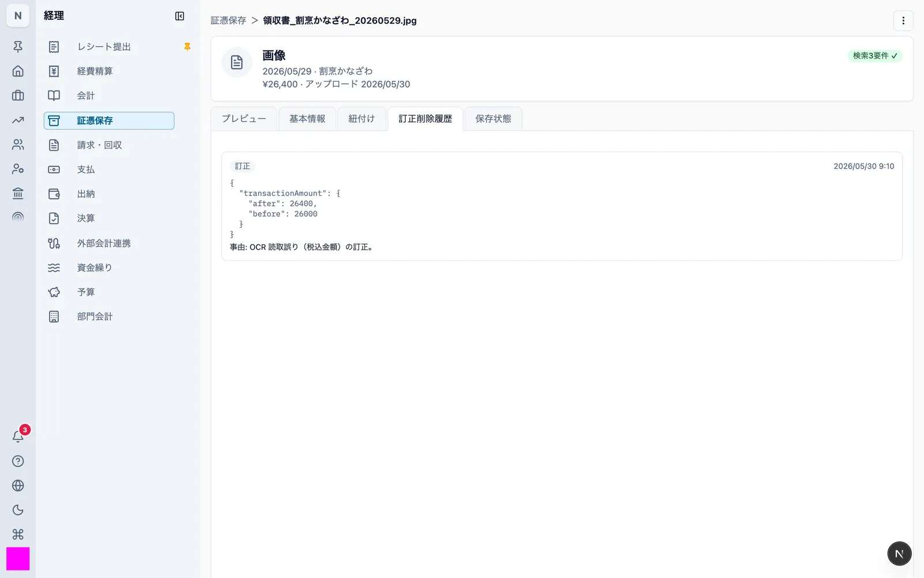Click the N workspace logo at the top

[x=18, y=16]
